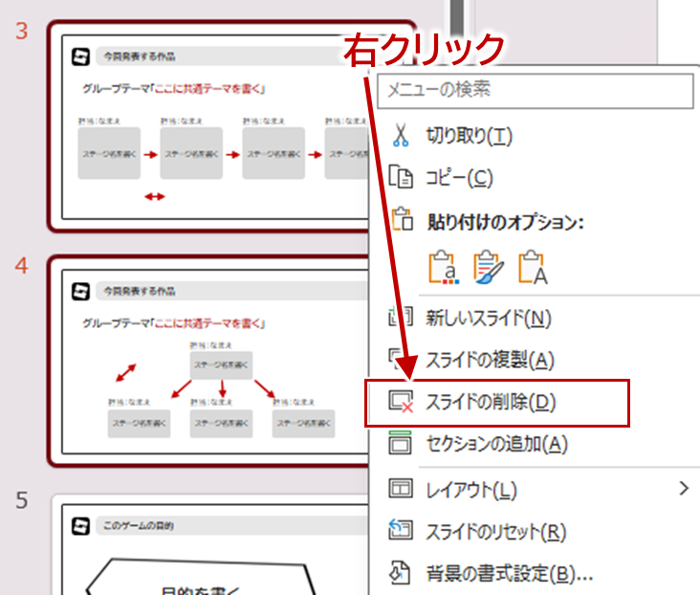Viewport: 700px width, 595px height.
Task: Click slide number 3 label
Action: point(21,32)
